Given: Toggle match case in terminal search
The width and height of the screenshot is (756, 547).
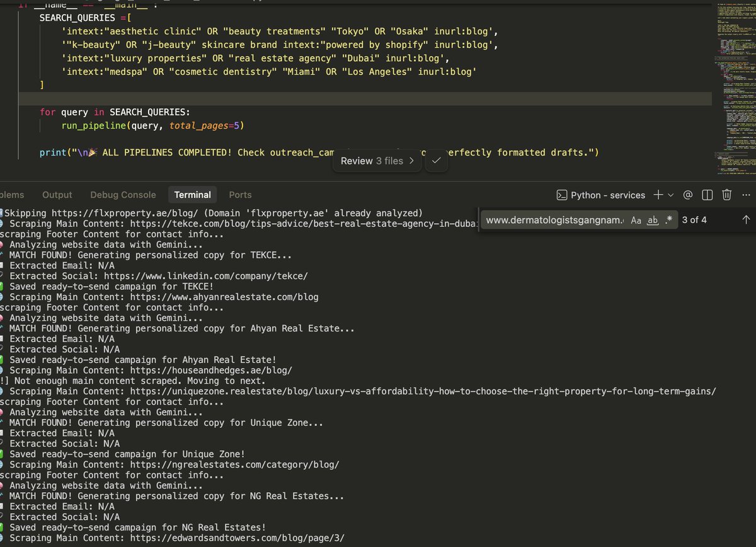Looking at the screenshot, I should (636, 220).
